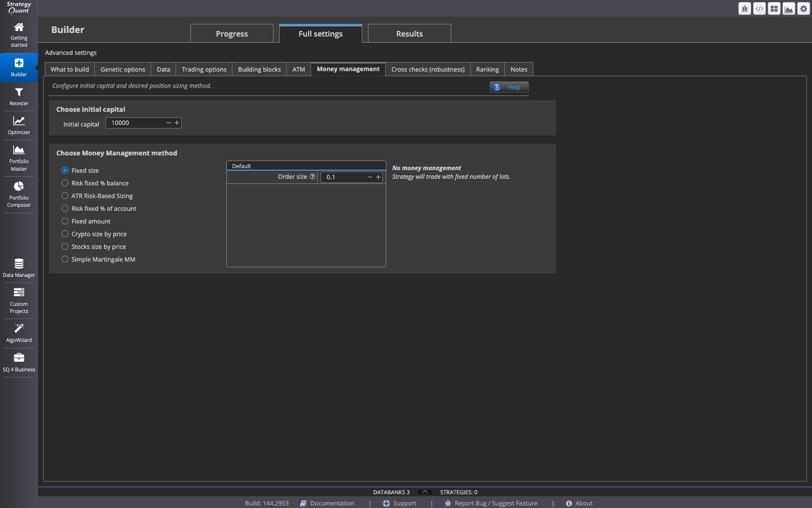Screen dimensions: 812x508
Task: Open the Optimizer chart icon
Action: [x=19, y=121]
